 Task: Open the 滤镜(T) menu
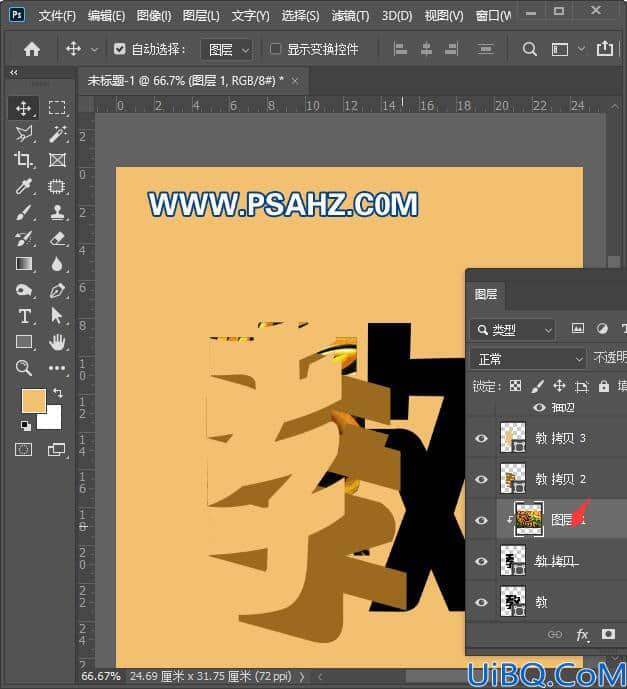[x=350, y=16]
